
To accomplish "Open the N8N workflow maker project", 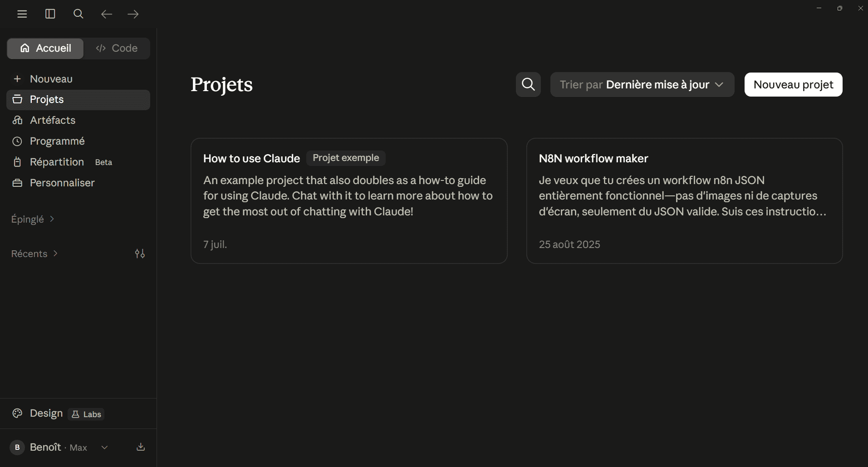I will pos(684,201).
